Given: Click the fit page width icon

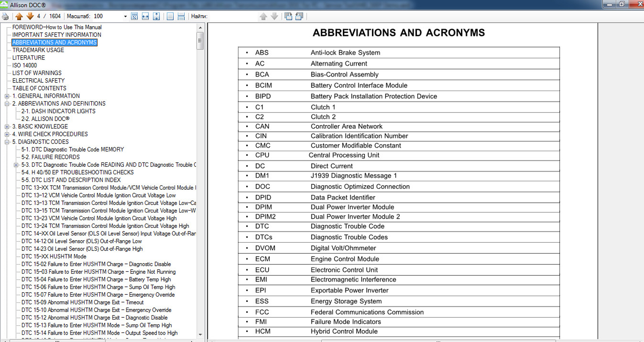Looking at the screenshot, I should point(145,16).
